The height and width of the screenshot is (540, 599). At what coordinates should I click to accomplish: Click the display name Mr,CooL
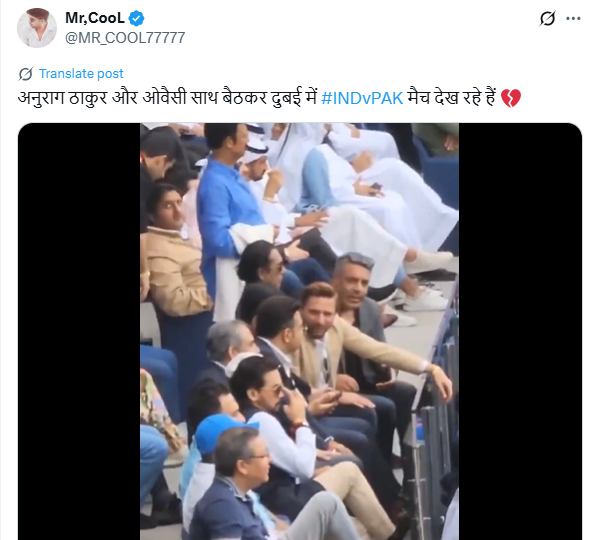coord(95,18)
